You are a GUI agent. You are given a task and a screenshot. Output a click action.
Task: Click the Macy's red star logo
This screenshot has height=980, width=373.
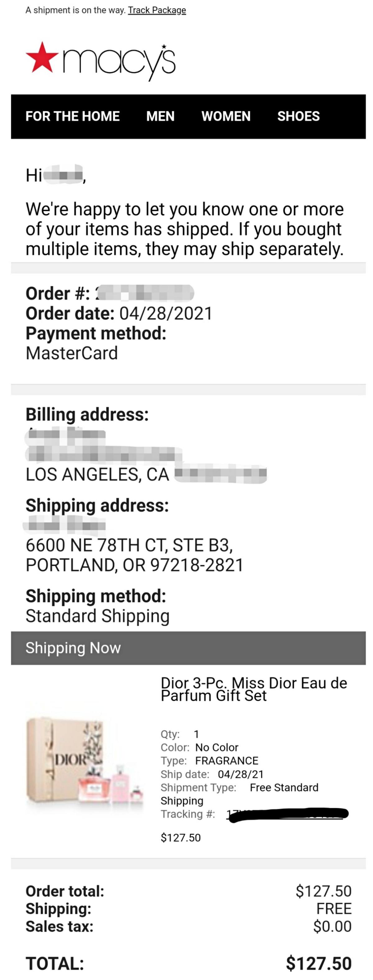tap(42, 57)
